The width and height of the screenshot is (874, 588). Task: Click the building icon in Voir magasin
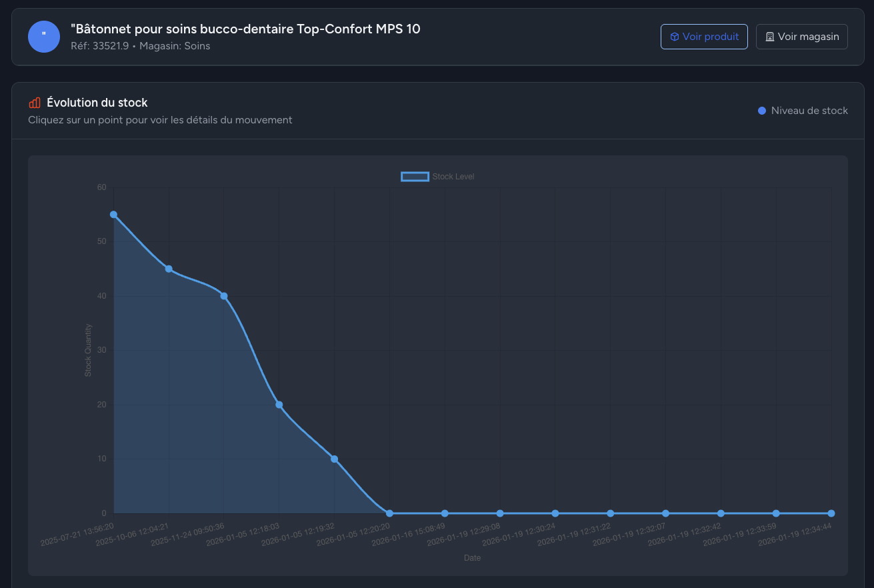(x=769, y=37)
